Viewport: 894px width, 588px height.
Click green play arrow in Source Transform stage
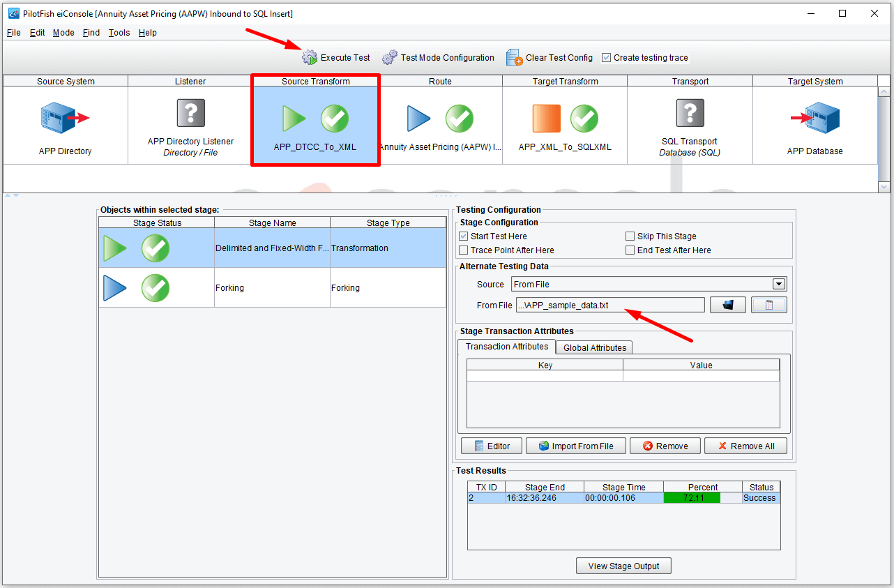(x=294, y=119)
